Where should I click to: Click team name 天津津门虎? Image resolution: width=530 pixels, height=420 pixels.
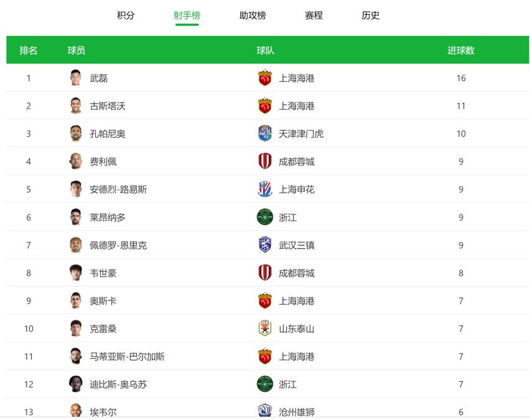(301, 134)
